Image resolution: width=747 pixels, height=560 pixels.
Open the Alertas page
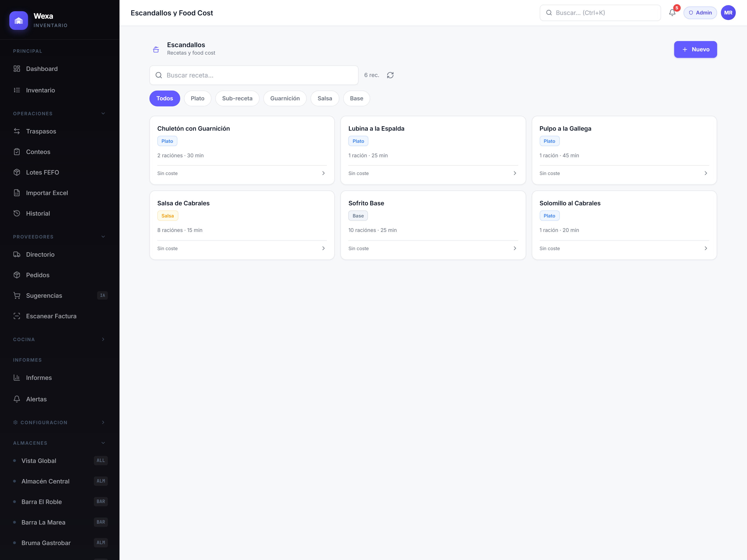click(x=60, y=399)
